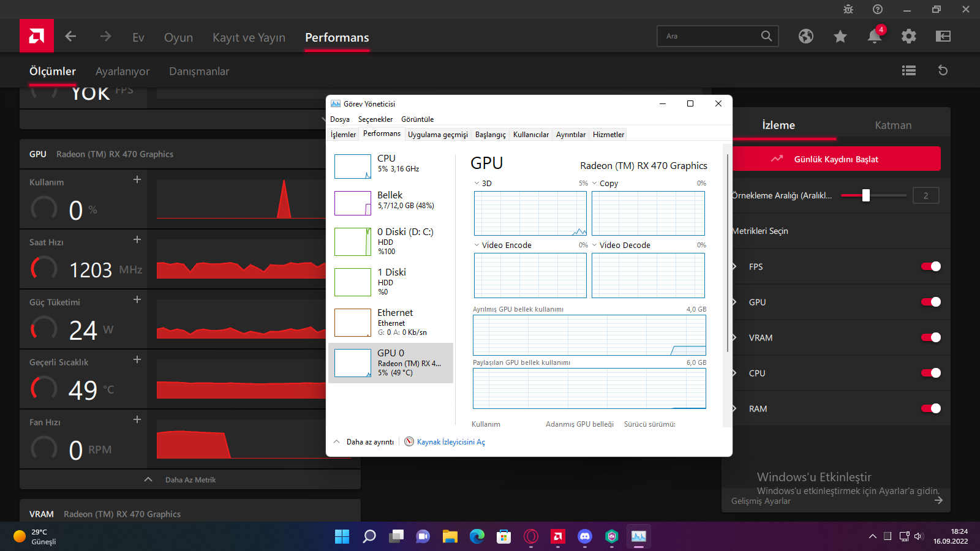Click the search magnifier in Ara box
The height and width of the screenshot is (551, 980).
[766, 36]
